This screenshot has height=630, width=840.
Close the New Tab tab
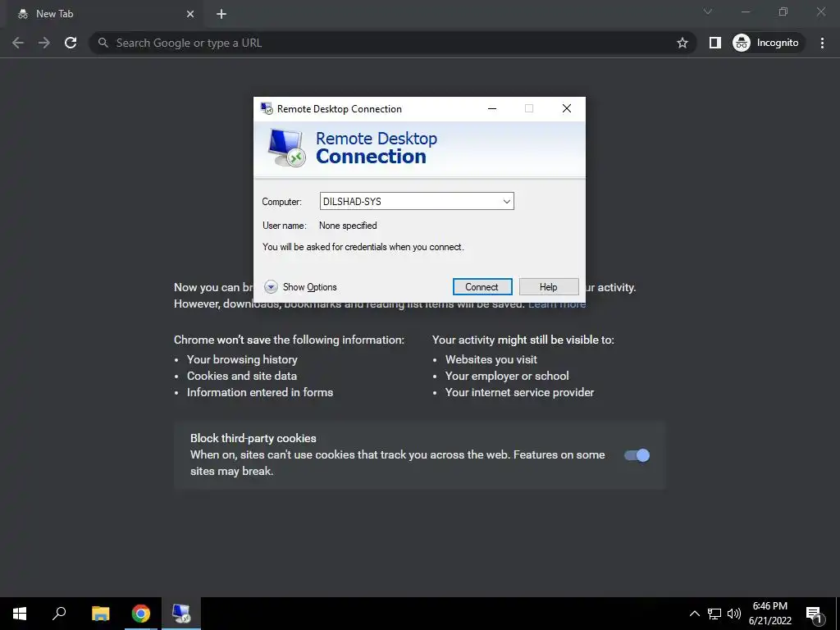click(x=190, y=14)
